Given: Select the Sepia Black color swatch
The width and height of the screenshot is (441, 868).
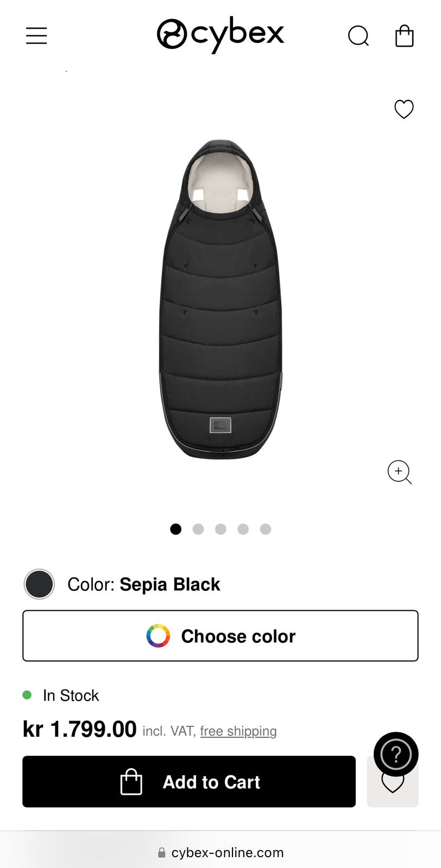Looking at the screenshot, I should [x=39, y=584].
